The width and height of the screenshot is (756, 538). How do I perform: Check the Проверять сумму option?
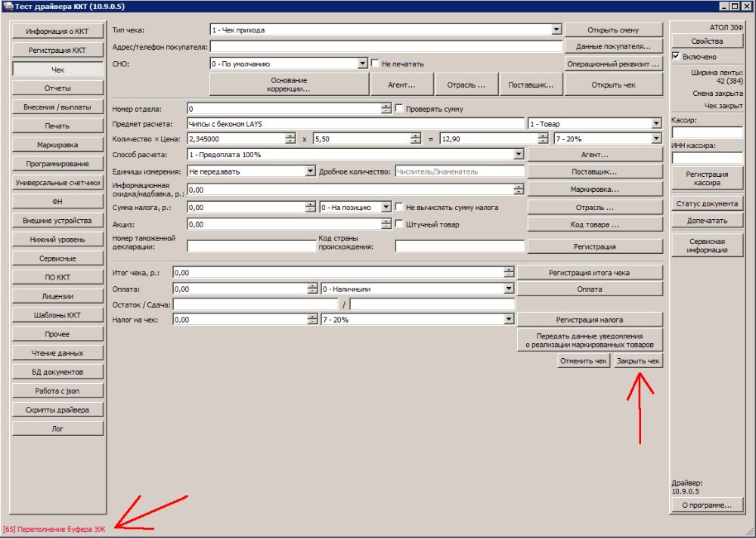[399, 109]
